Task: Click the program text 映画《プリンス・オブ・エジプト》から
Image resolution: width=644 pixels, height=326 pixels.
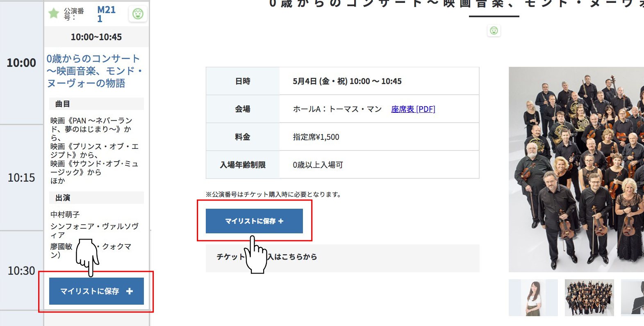Action: coord(94,150)
